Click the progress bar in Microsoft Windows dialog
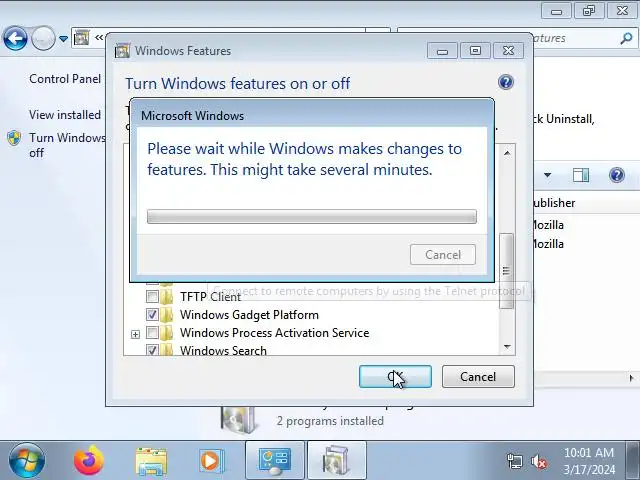640x480 pixels. tap(312, 216)
